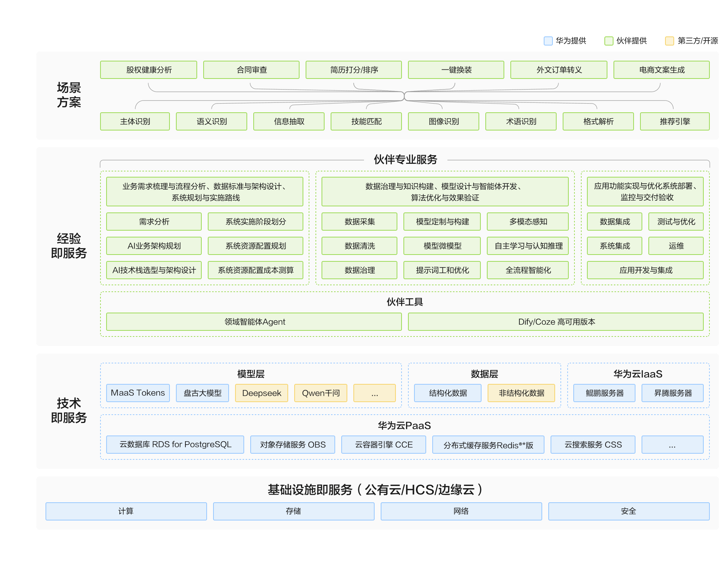Click the blue 华为提供 legend swatch
728x566 pixels.
548,41
